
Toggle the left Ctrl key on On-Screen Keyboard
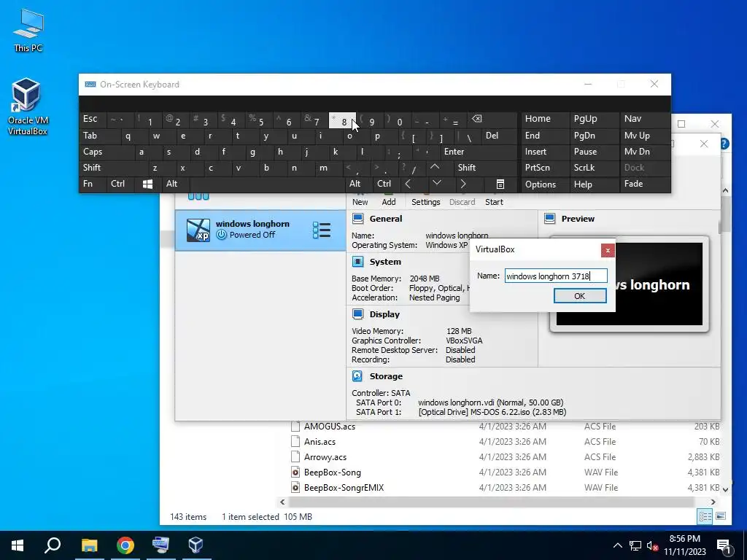coord(120,184)
